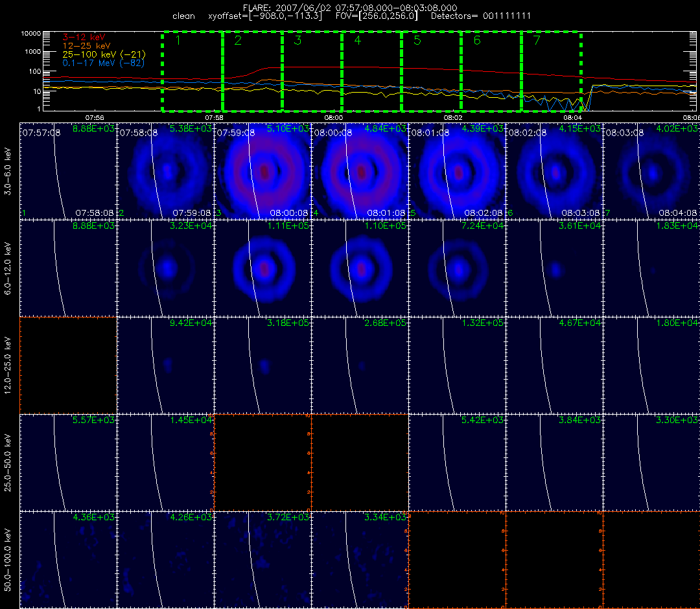Screen dimensions: 700x609
Task: Click the orange 12-25 keV legend entry
Action: pos(87,46)
